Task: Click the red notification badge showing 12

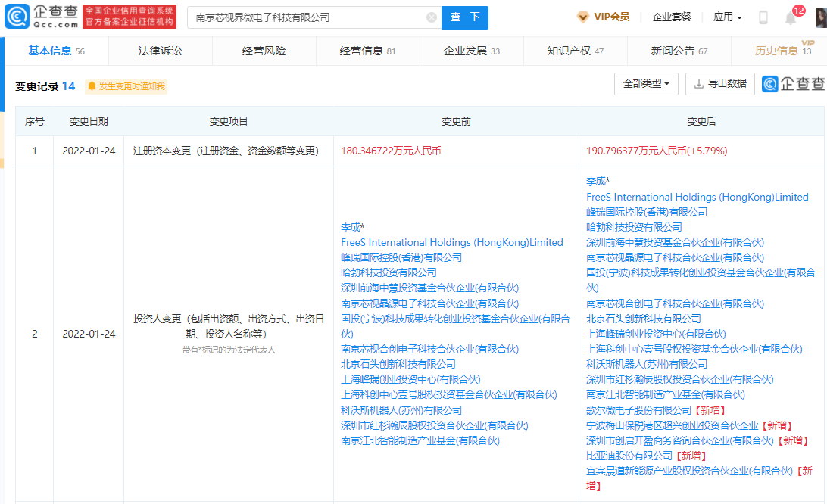Action: click(798, 11)
